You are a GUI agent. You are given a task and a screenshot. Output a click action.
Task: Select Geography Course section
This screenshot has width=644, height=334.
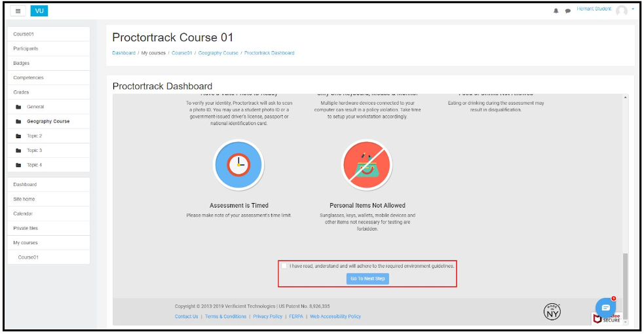tap(48, 121)
